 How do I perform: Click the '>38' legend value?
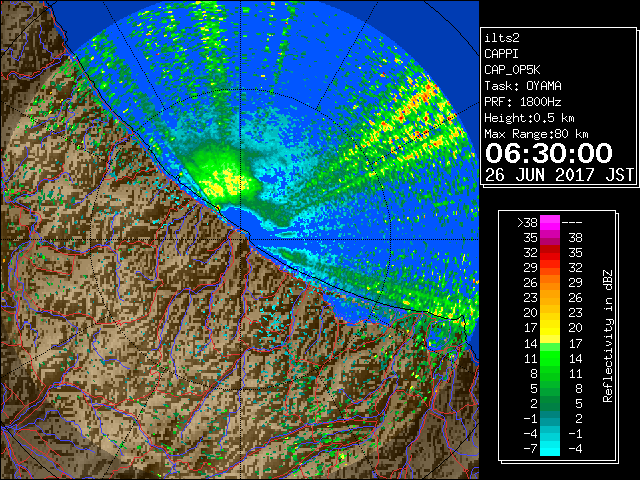point(527,223)
